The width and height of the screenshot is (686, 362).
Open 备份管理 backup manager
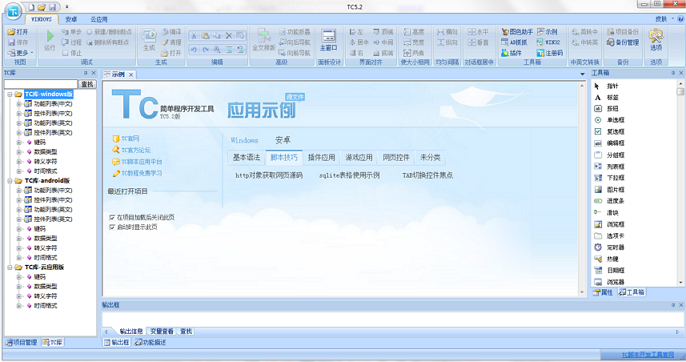(x=623, y=42)
